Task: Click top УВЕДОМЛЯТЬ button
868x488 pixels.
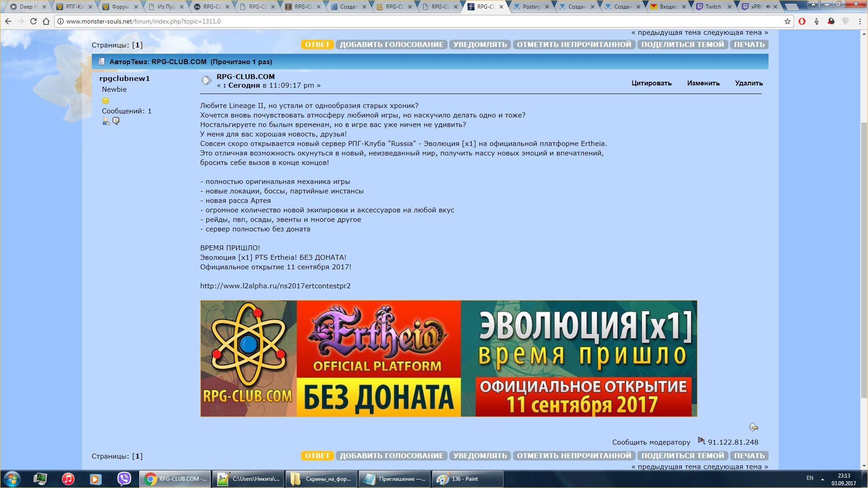Action: [x=480, y=44]
